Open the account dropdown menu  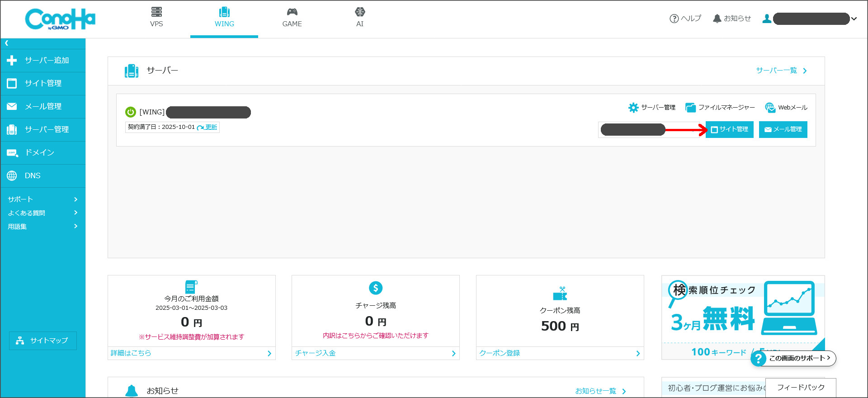[x=854, y=19]
